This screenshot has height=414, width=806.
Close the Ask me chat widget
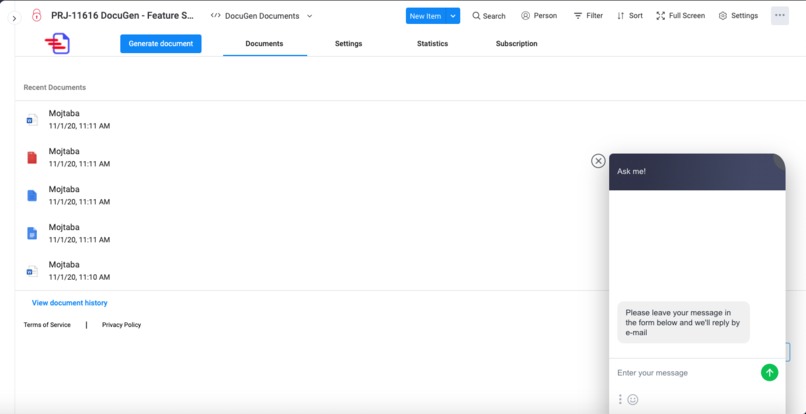tap(598, 161)
